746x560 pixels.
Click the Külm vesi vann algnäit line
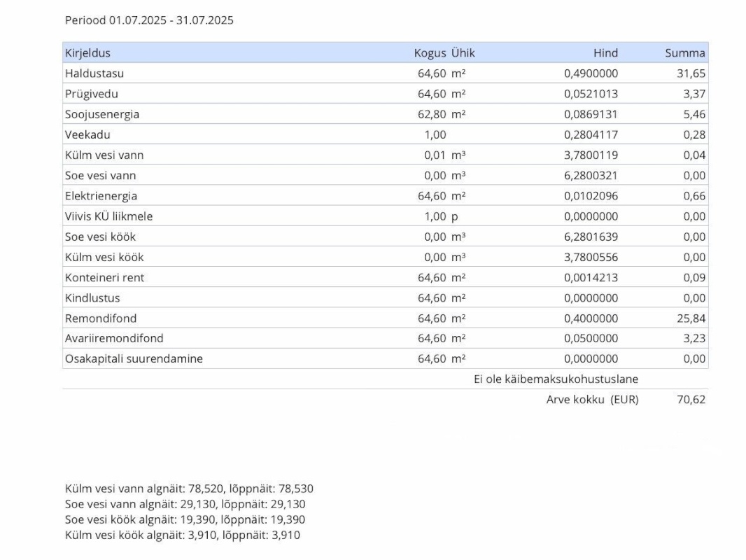[x=189, y=489]
